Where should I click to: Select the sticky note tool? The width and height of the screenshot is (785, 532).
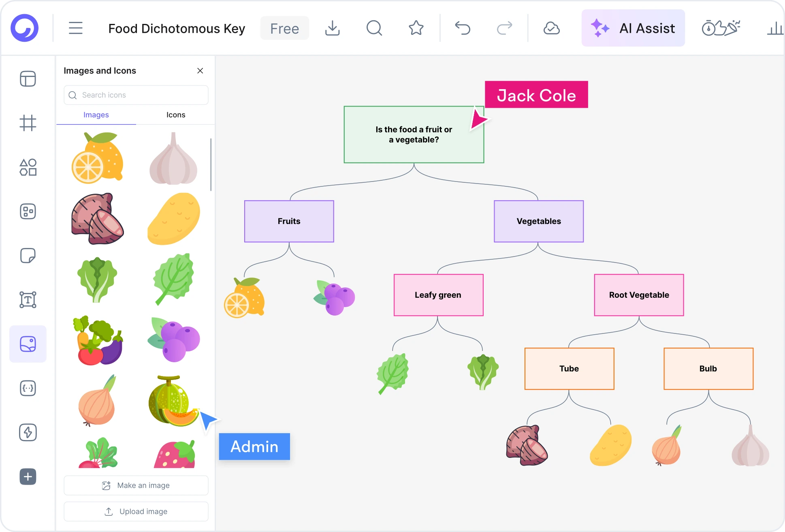[28, 256]
